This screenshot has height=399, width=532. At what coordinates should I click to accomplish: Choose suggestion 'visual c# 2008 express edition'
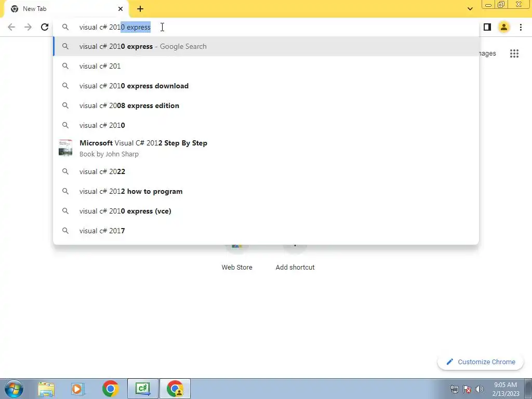coord(266,105)
